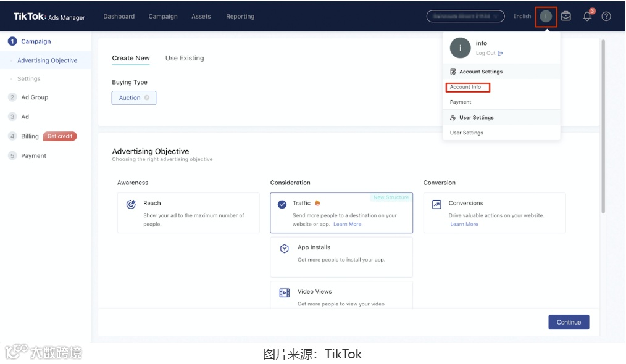Click the Awareness column heading
The image size is (626, 364).
point(133,183)
